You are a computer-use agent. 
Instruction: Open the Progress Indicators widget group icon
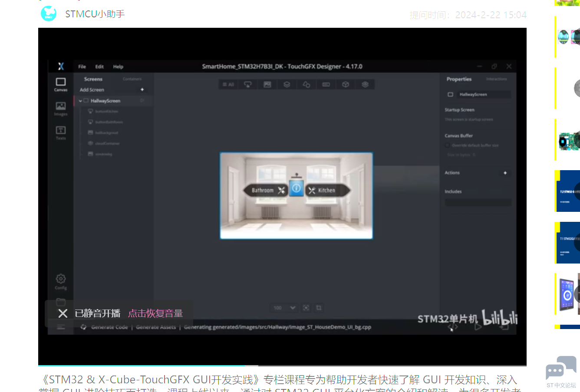[x=326, y=85]
